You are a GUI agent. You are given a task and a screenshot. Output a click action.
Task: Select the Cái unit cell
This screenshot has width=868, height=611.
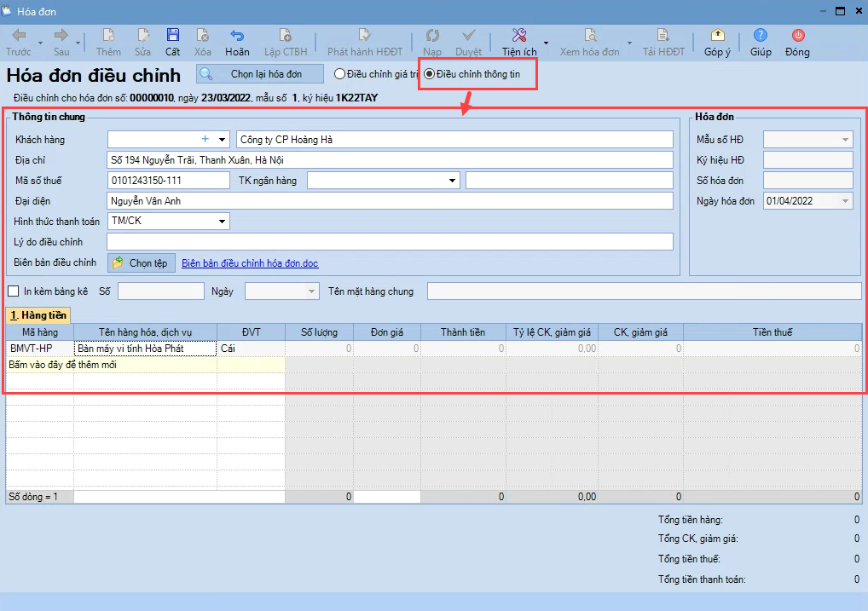coord(252,349)
